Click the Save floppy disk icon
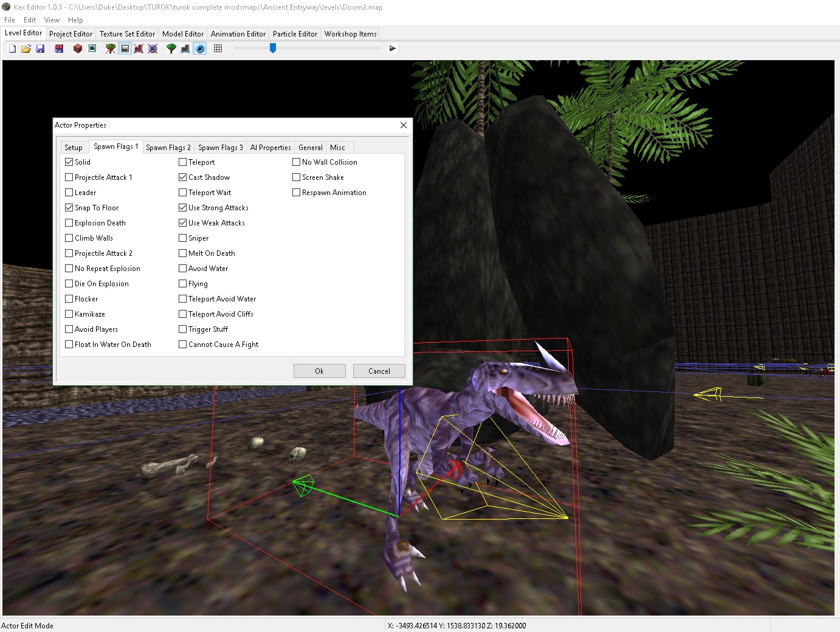The image size is (840, 632). pyautogui.click(x=40, y=49)
